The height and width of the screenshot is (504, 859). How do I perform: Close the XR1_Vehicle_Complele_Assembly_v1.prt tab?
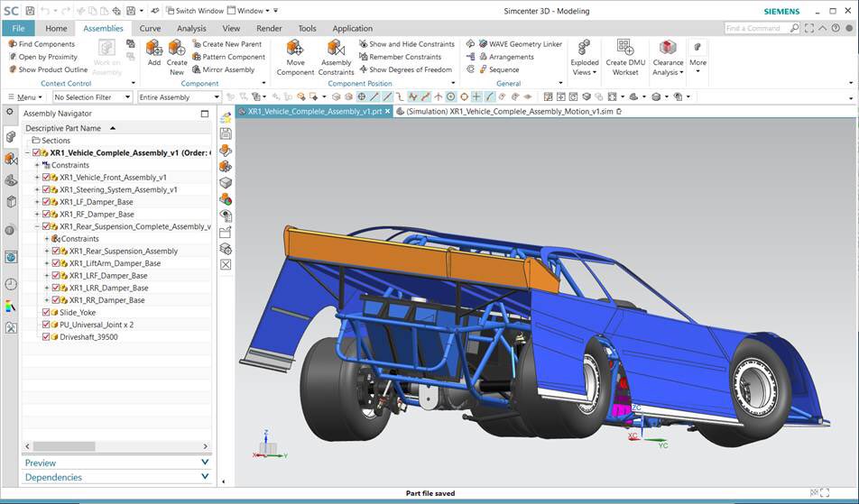(387, 112)
